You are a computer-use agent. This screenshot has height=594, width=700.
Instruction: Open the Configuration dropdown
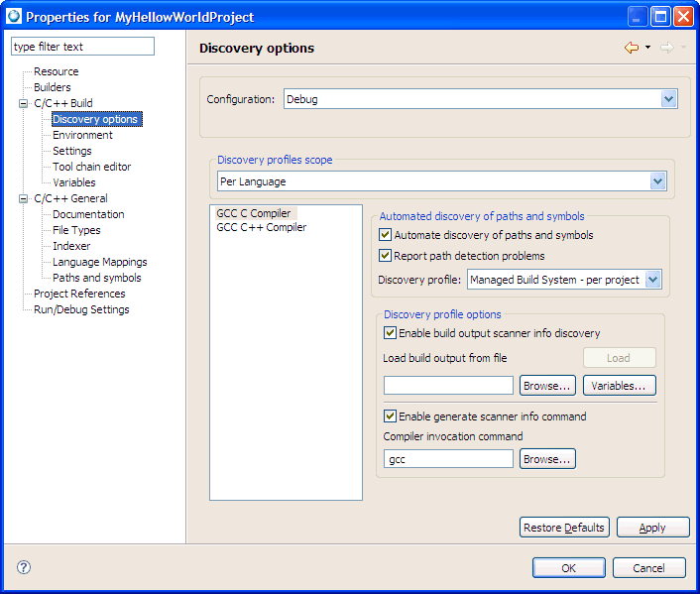[x=668, y=99]
